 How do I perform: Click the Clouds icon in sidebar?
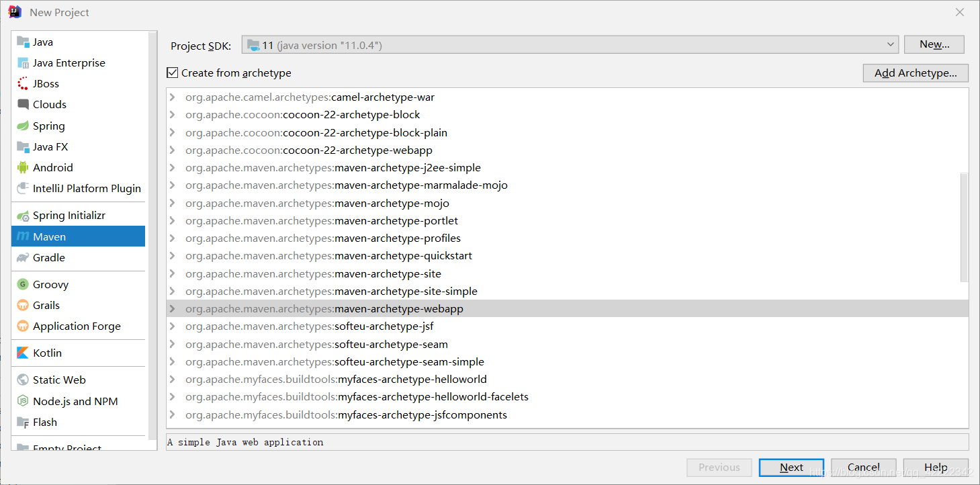coord(23,104)
